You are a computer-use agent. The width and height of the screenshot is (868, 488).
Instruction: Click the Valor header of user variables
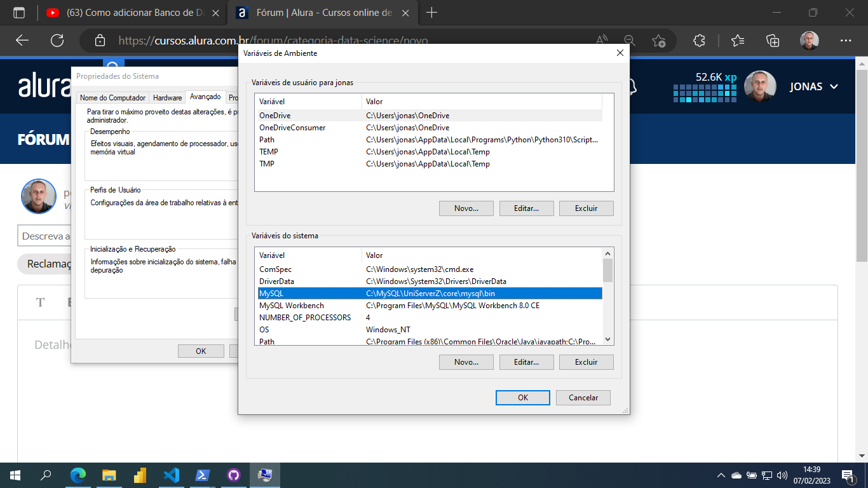tap(482, 102)
